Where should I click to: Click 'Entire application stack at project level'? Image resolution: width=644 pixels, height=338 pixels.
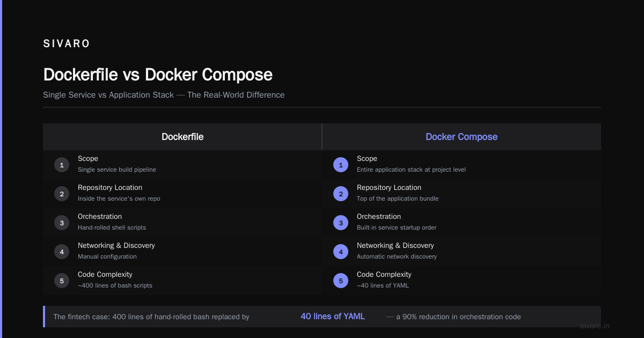click(411, 170)
